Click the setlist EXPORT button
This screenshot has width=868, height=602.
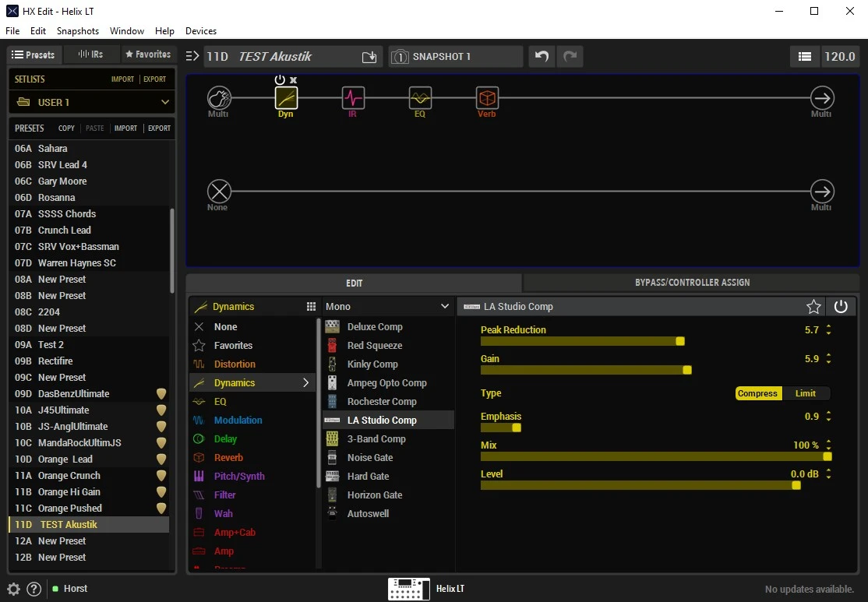coord(154,79)
